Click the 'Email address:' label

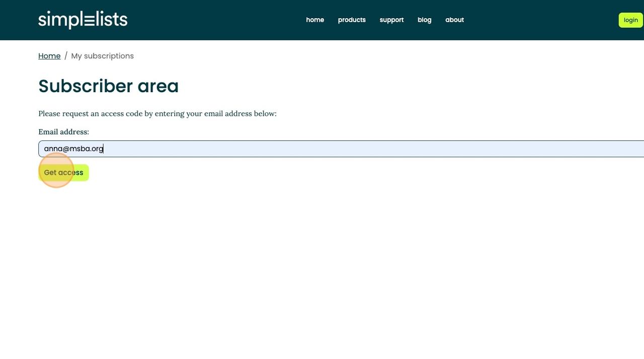pos(63,132)
